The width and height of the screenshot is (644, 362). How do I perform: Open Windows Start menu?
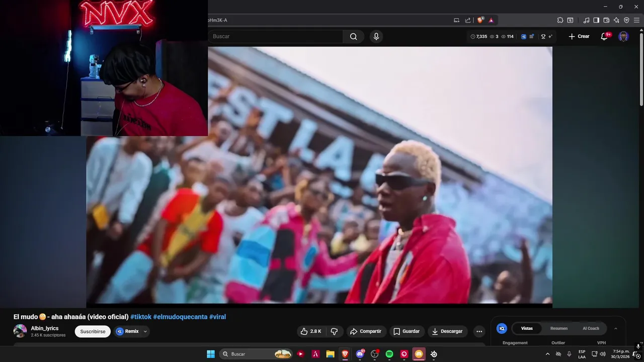[211, 354]
